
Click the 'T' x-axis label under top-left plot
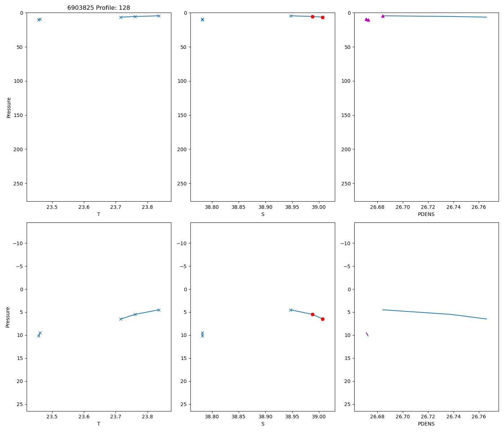[99, 214]
